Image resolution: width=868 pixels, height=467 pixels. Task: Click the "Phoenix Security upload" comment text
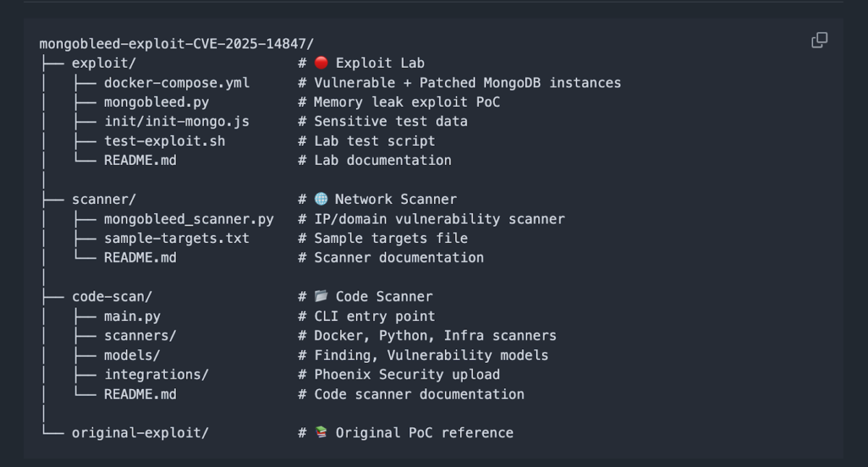(407, 374)
